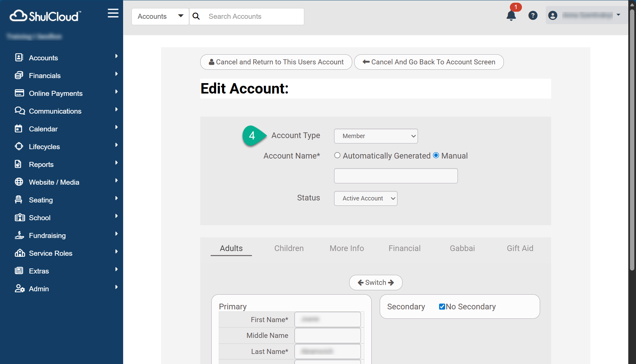Switch to the Financial tab
This screenshot has height=364, width=636.
tap(404, 248)
